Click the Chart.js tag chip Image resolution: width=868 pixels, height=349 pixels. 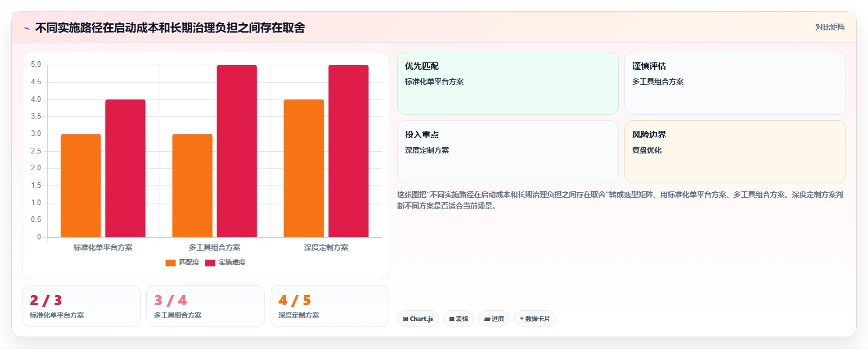[418, 319]
